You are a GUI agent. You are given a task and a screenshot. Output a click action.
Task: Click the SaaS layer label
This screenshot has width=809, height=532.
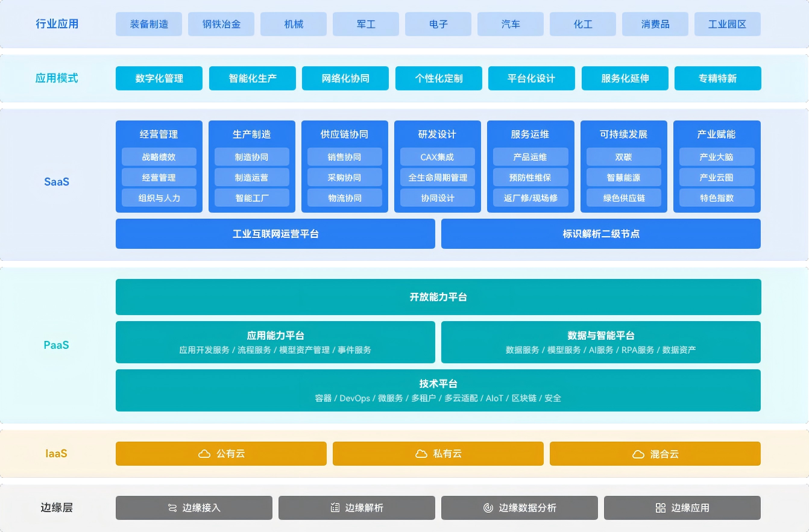pyautogui.click(x=57, y=181)
